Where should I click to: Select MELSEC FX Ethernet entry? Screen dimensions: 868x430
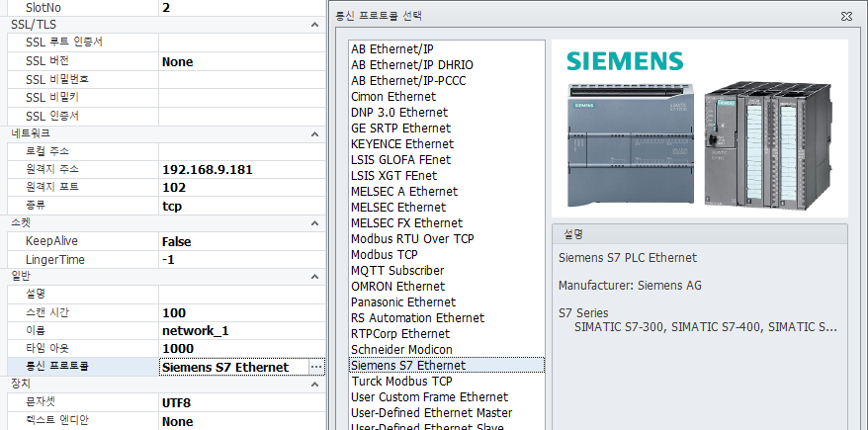446,223
